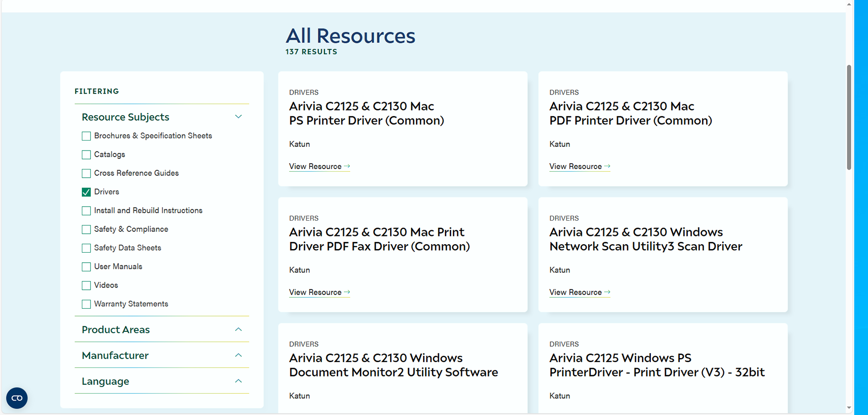Viewport: 868px width, 415px height.
Task: Click the arrow icon next to Mac PDF Printer Driver's View Resource
Action: click(608, 166)
